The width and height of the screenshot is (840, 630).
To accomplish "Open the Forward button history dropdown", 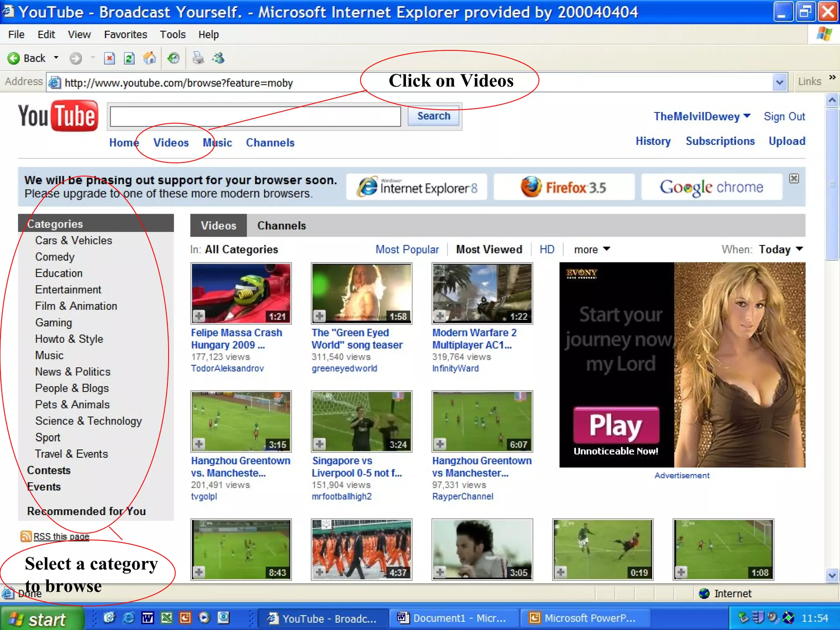I will click(93, 58).
